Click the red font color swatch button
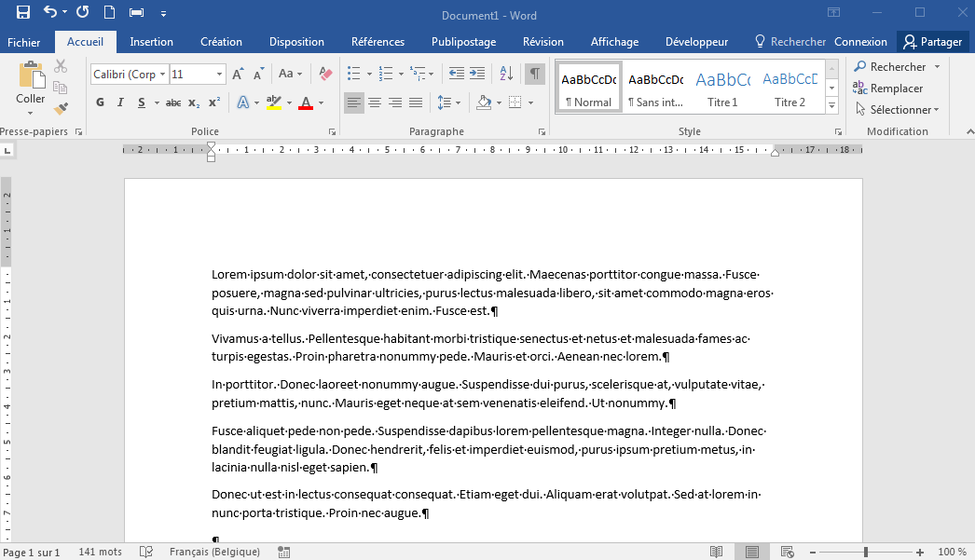Screen dimensions: 975x560 click(x=305, y=102)
